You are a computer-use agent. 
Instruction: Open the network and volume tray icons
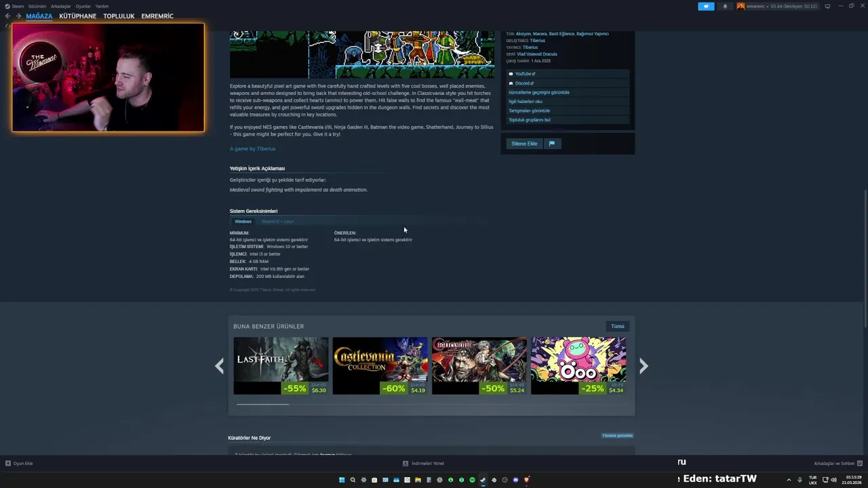(x=829, y=480)
